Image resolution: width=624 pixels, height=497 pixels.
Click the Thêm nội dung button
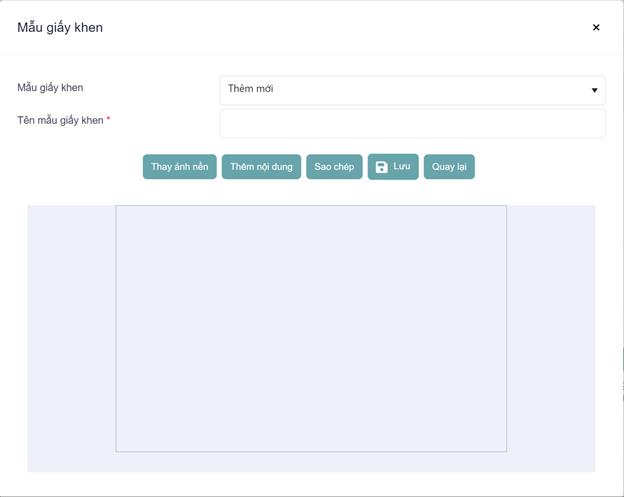tap(261, 167)
